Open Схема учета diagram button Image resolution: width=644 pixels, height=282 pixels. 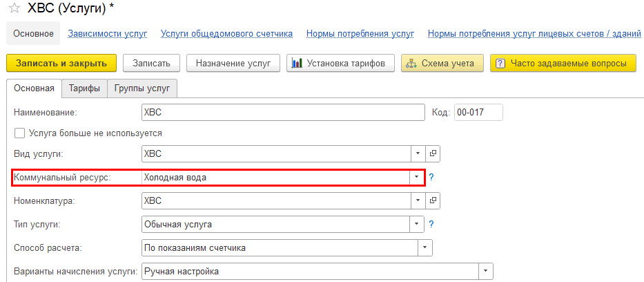pyautogui.click(x=441, y=63)
